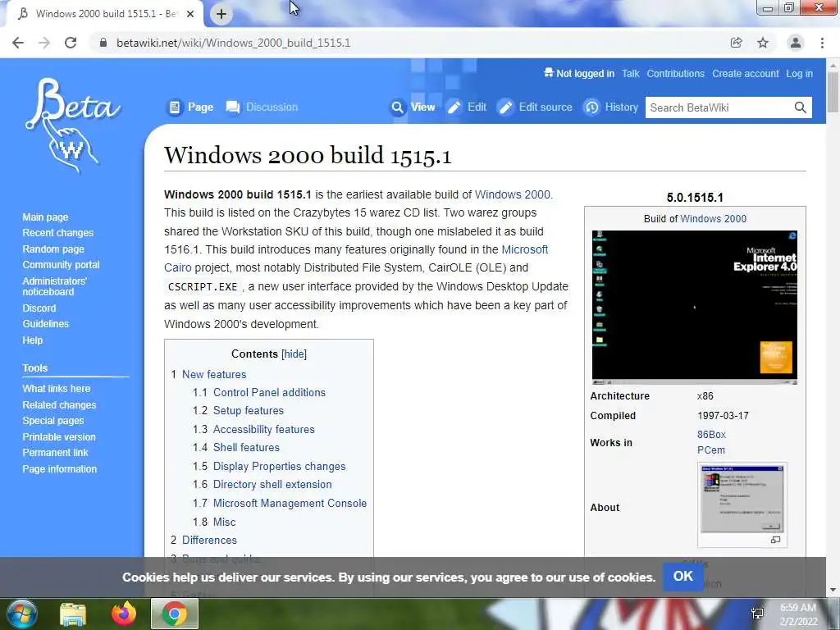Click Related changes
Screen dimensions: 840x630
59,405
